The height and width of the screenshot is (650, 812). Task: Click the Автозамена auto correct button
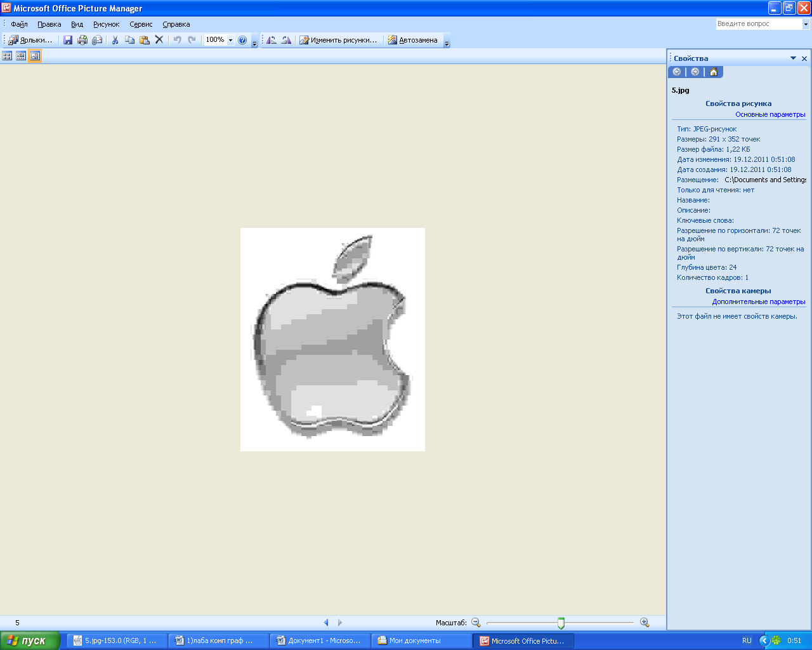point(412,40)
